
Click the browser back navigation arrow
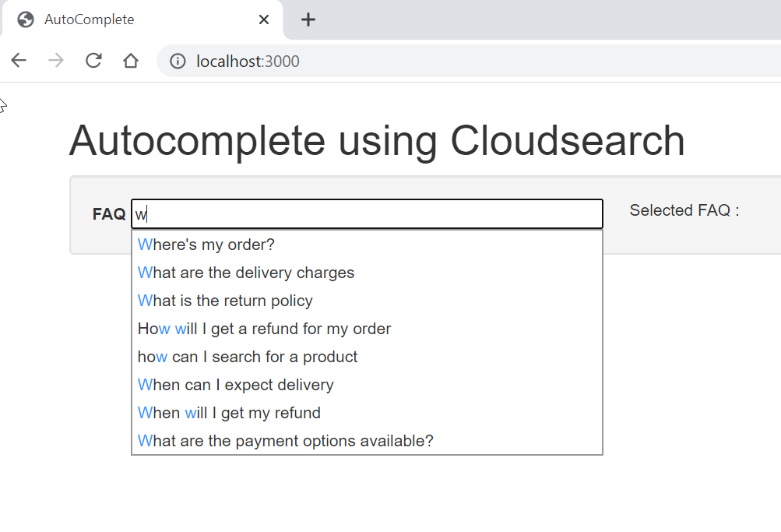[18, 60]
